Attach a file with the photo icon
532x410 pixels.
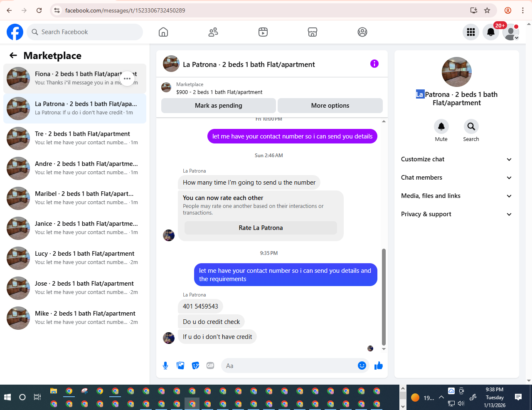[x=180, y=366]
